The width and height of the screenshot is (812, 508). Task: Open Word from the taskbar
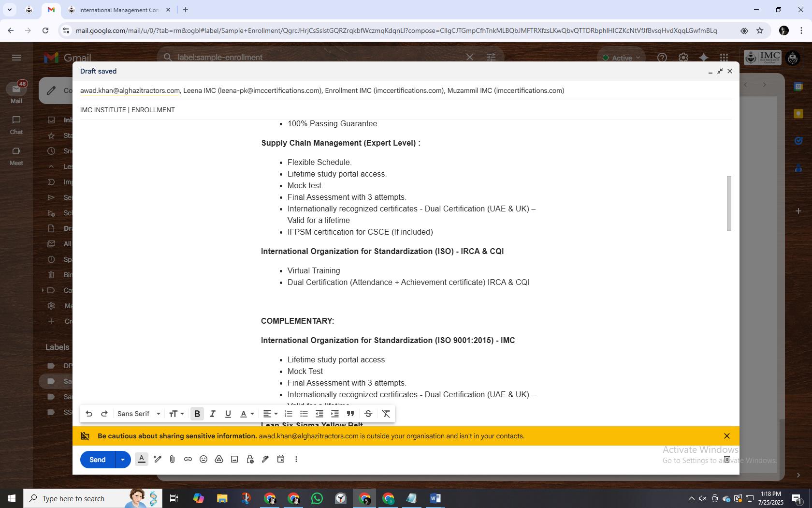(x=435, y=498)
